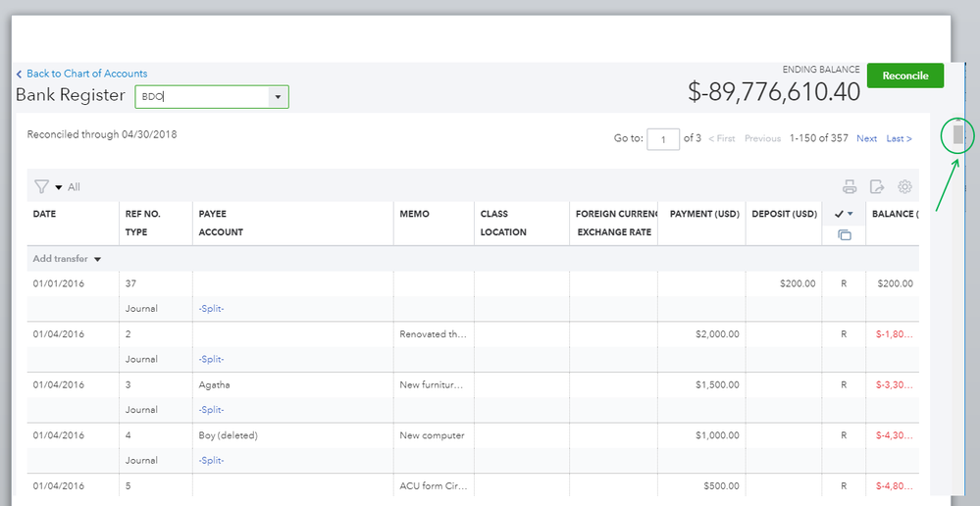Jump to the Last page link
This screenshot has width=980, height=506.
(x=899, y=139)
